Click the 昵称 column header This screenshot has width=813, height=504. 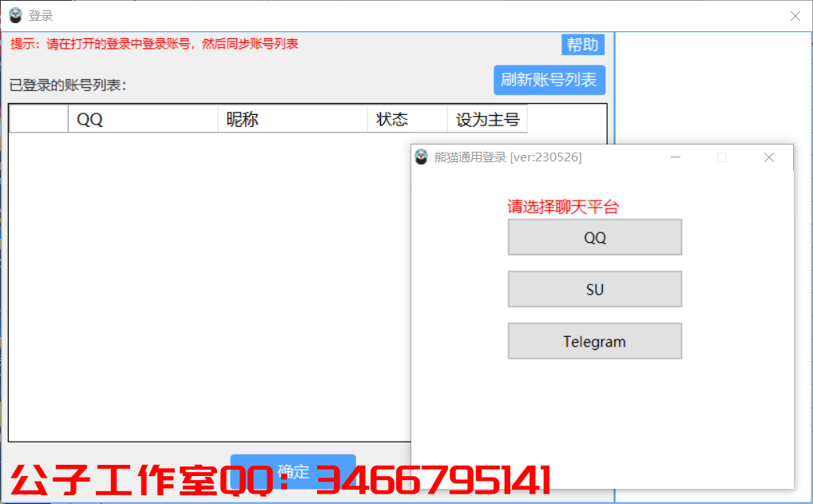click(292, 119)
